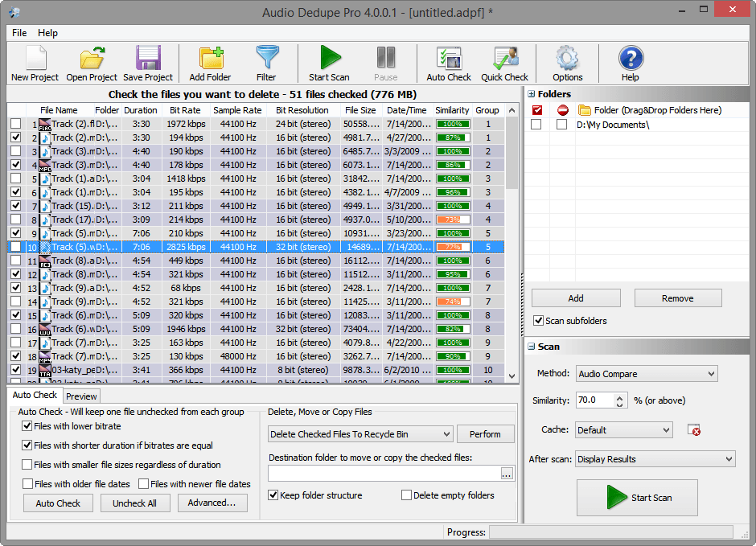Click the green Start Scan toolbar icon
Screen dimensions: 756x546
pyautogui.click(x=330, y=58)
